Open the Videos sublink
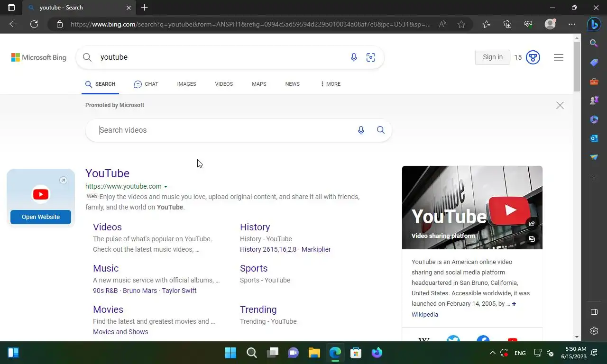607x364 pixels. point(107,227)
